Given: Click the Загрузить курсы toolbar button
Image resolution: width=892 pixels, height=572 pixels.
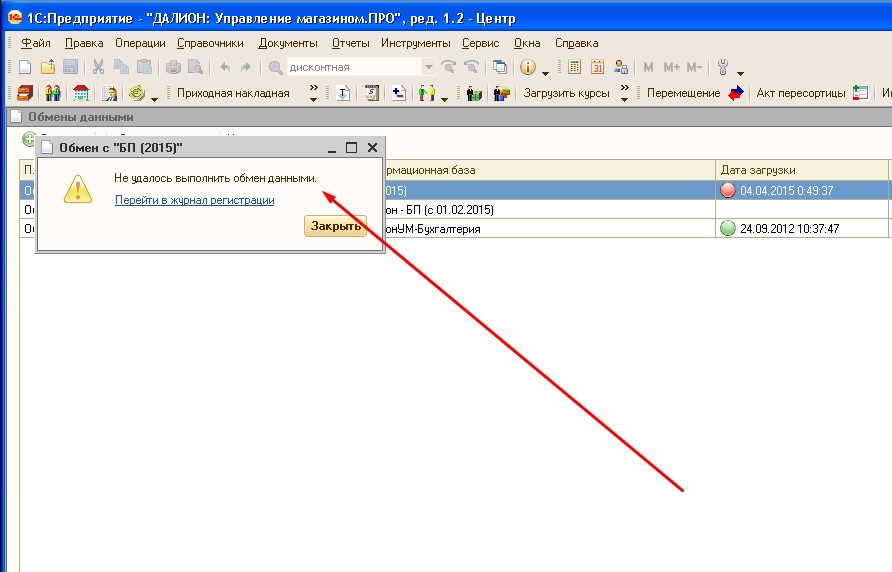Looking at the screenshot, I should click(x=566, y=93).
